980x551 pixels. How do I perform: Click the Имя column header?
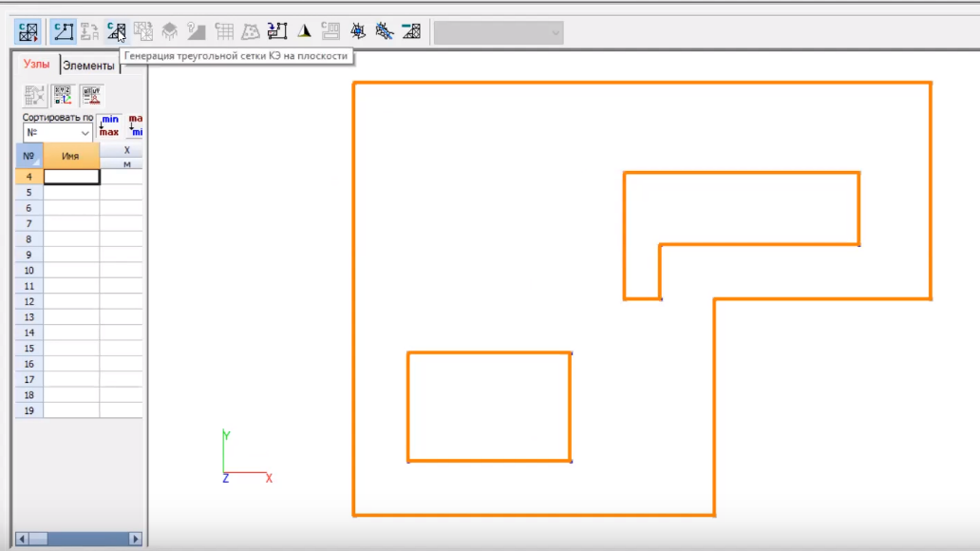point(70,156)
